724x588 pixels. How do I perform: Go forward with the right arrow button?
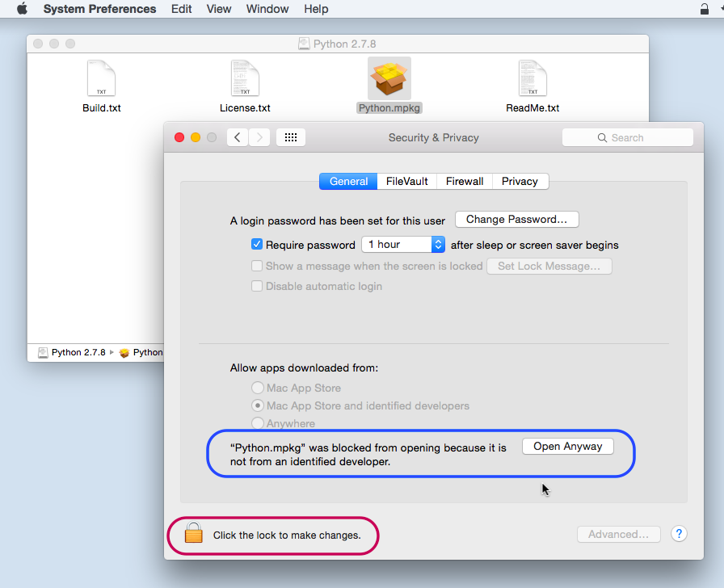(x=259, y=137)
